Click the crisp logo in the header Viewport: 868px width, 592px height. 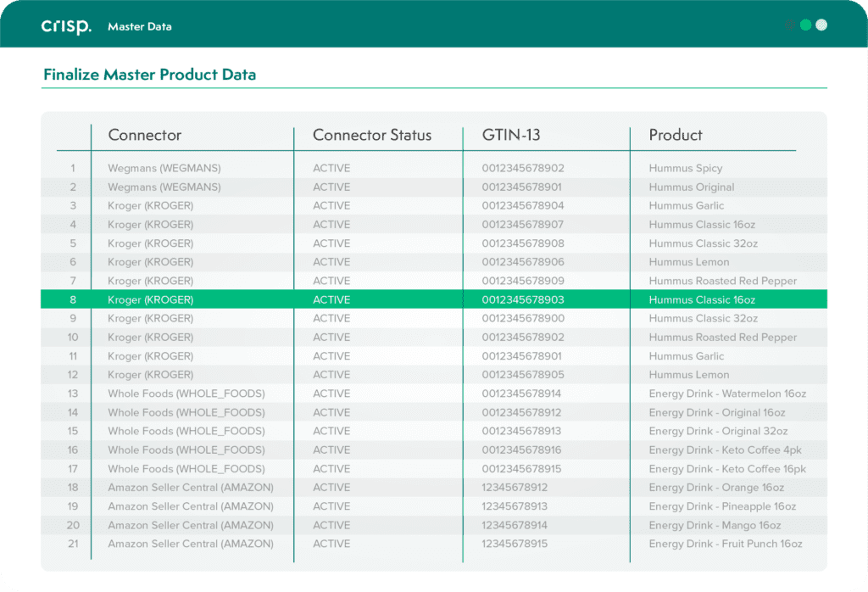[66, 26]
